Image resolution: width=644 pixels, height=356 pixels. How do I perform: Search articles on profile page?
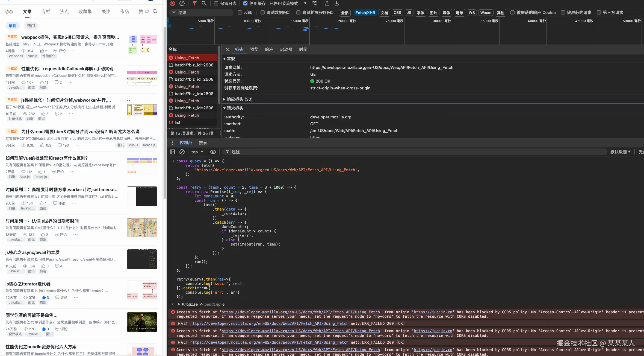click(155, 11)
